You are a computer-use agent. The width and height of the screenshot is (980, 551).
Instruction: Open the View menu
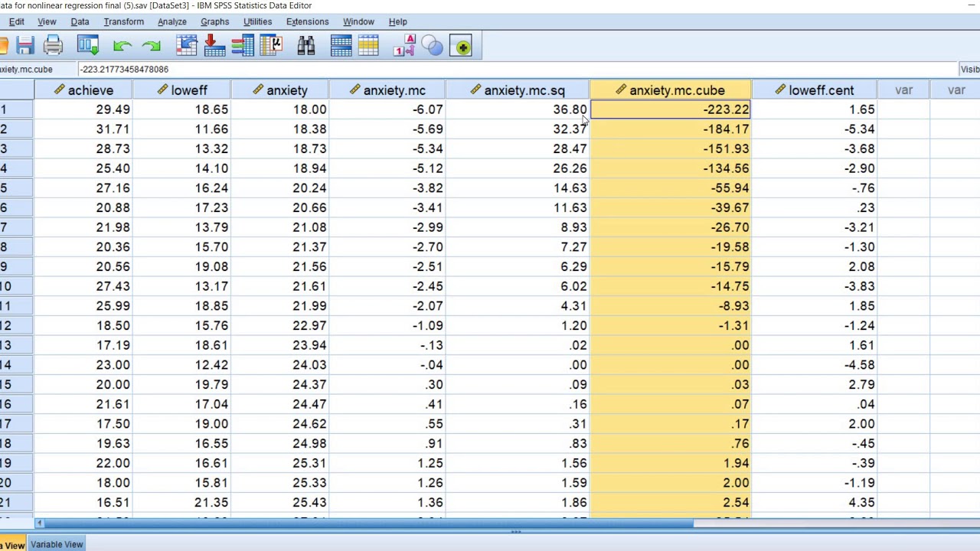pyautogui.click(x=47, y=21)
